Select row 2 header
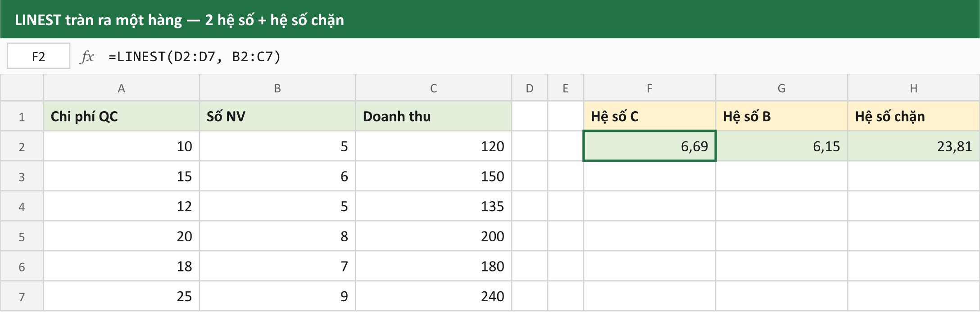This screenshot has height=312, width=980. [x=22, y=146]
